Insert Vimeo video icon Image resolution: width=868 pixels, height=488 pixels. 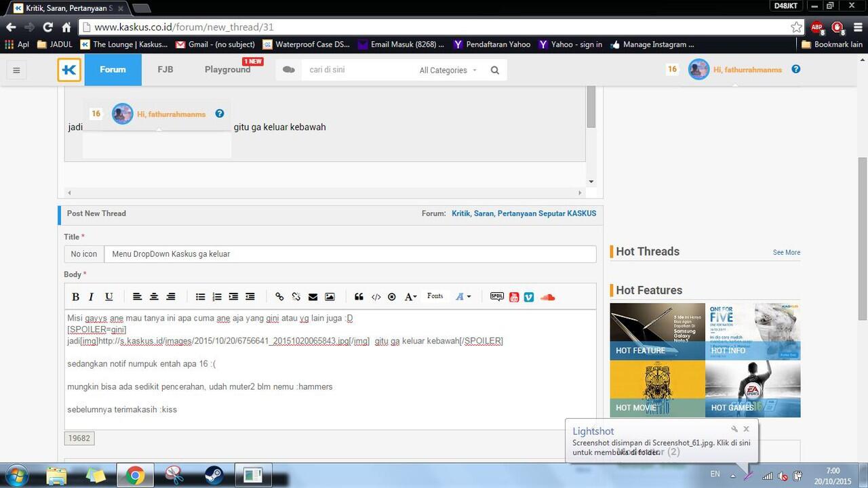tap(529, 297)
